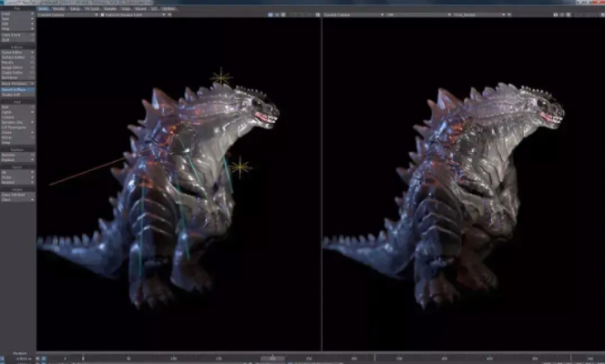
Task: Toggle the Parent in Place button
Action: click(17, 89)
